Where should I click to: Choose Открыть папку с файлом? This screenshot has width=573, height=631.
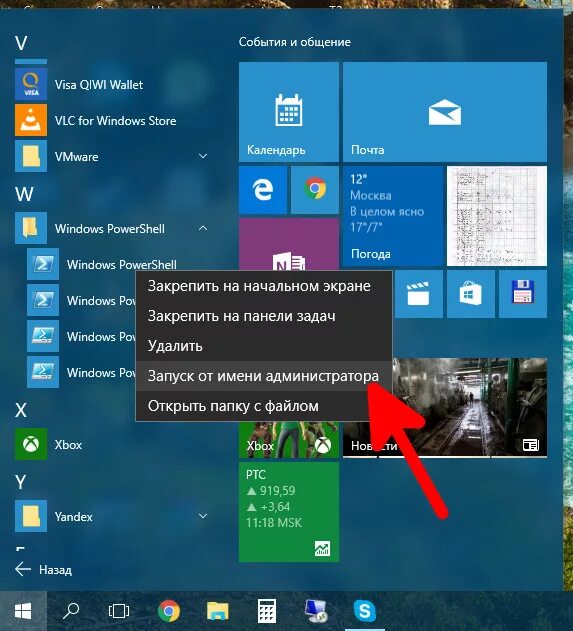(264, 406)
